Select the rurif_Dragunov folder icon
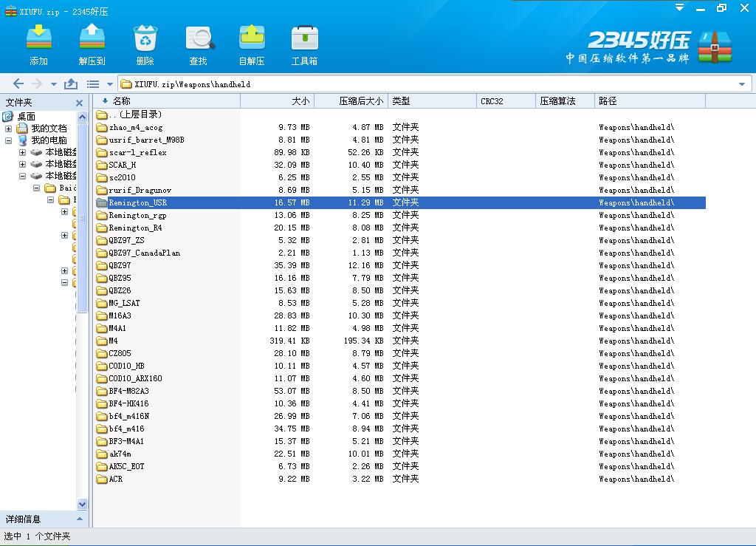 (x=101, y=190)
